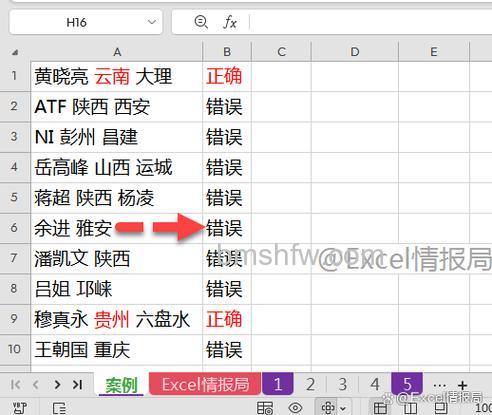Screen dimensions: 492x415
Task: Click cell containing 吕姐 邛崃
Action: pyautogui.click(x=117, y=289)
